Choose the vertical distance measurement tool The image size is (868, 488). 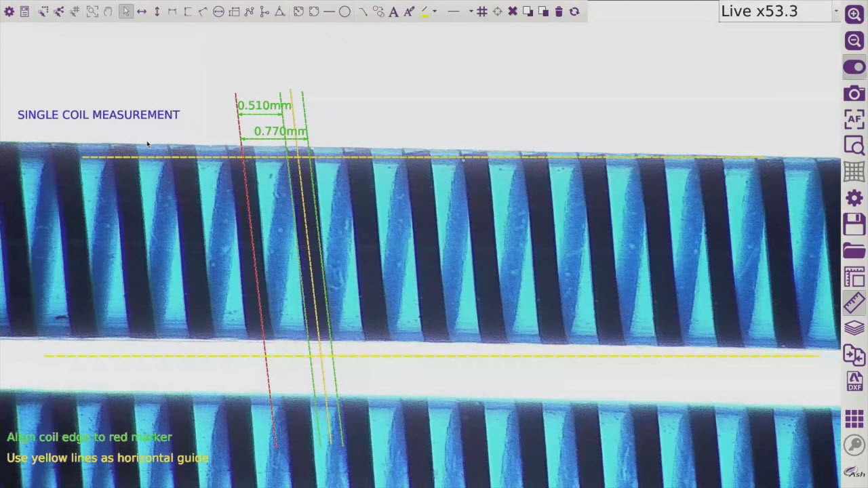(157, 12)
